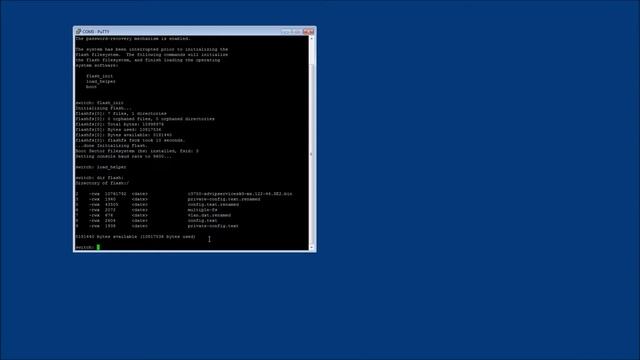Viewport: 640px width, 360px height.
Task: Click the PuTTY title bar text
Action: pos(96,31)
